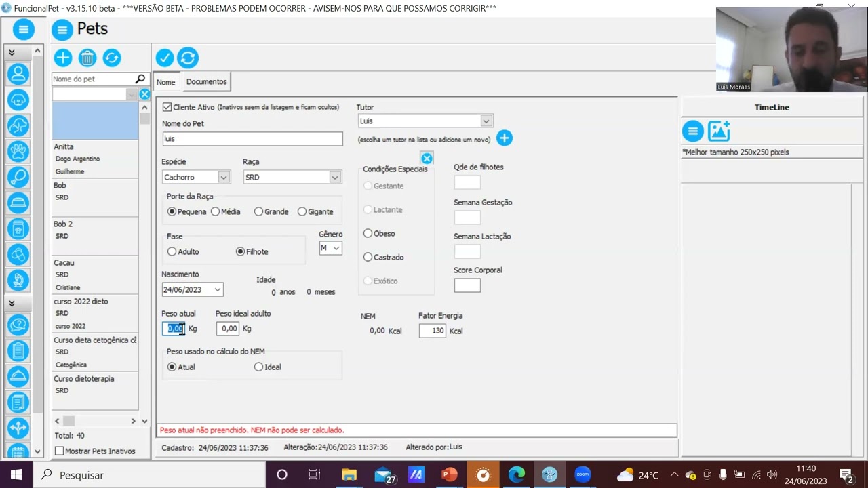Click the Fator Energia field
868x488 pixels.
(x=432, y=331)
